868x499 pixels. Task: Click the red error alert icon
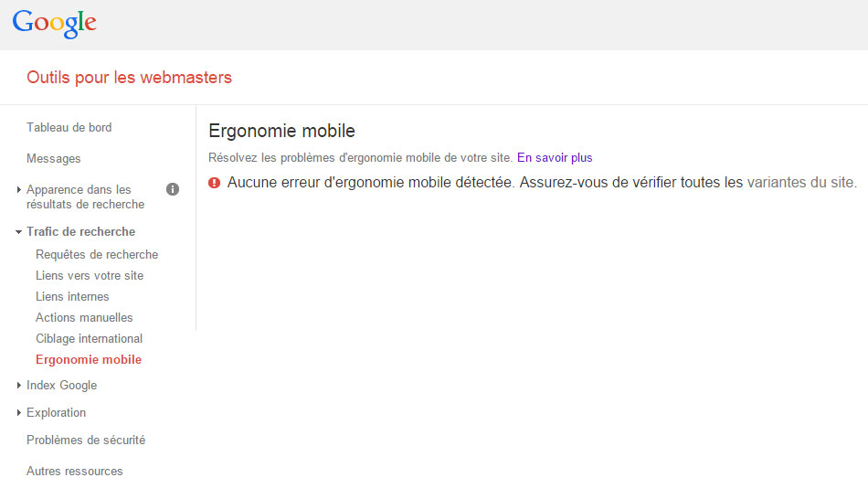coord(214,183)
